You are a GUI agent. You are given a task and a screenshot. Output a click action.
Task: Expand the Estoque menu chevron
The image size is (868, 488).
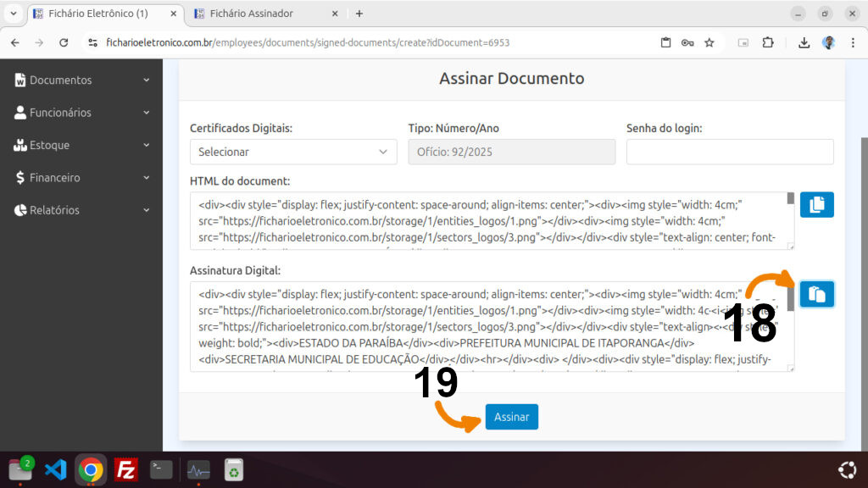146,145
